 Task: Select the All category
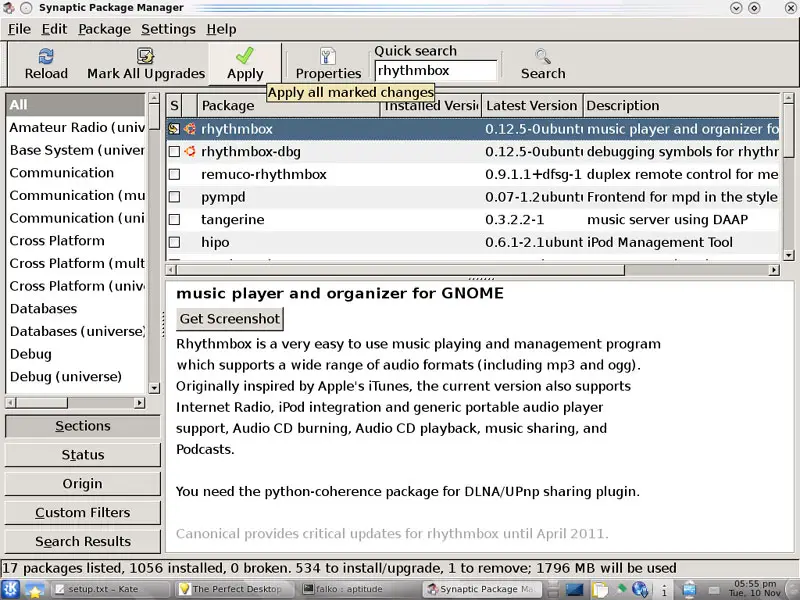click(x=76, y=105)
